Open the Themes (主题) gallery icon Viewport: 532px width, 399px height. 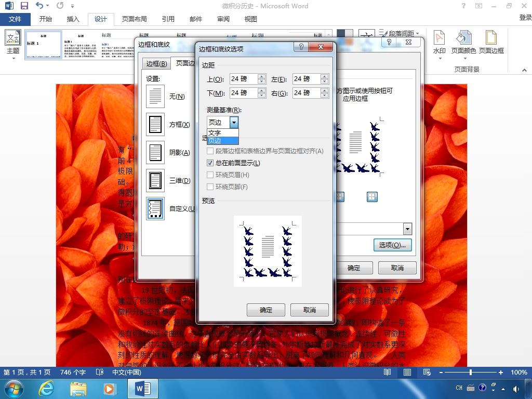[x=13, y=37]
